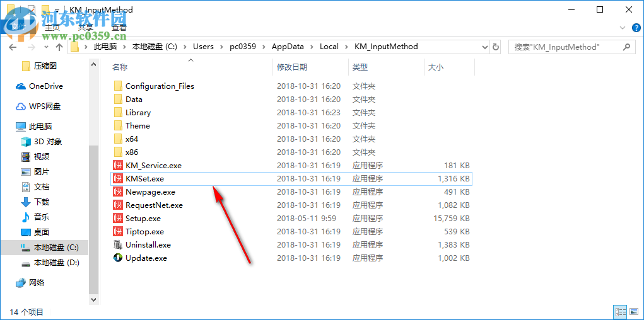Click the Configuration_Files folder icon

click(x=119, y=86)
